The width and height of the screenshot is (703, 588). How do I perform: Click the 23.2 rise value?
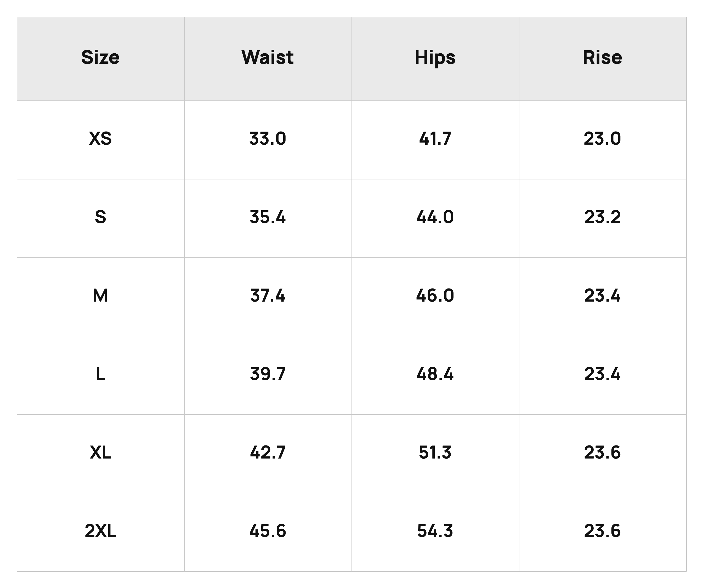(602, 217)
